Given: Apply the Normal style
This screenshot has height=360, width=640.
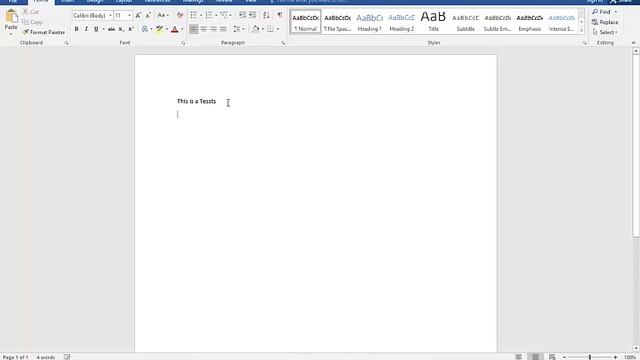Looking at the screenshot, I should pyautogui.click(x=305, y=22).
